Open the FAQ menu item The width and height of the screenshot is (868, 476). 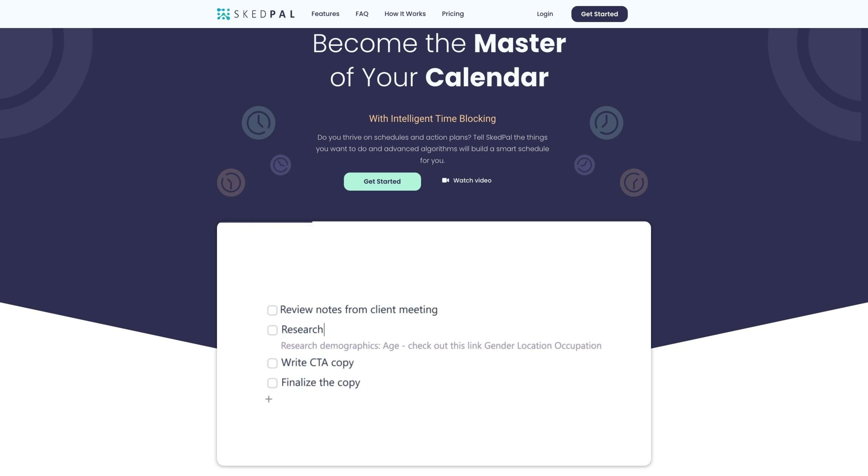(362, 14)
